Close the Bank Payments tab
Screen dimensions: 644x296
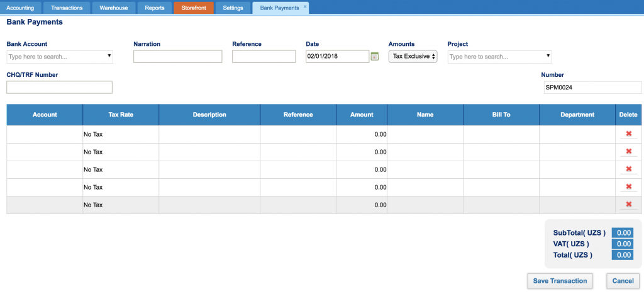tap(305, 6)
